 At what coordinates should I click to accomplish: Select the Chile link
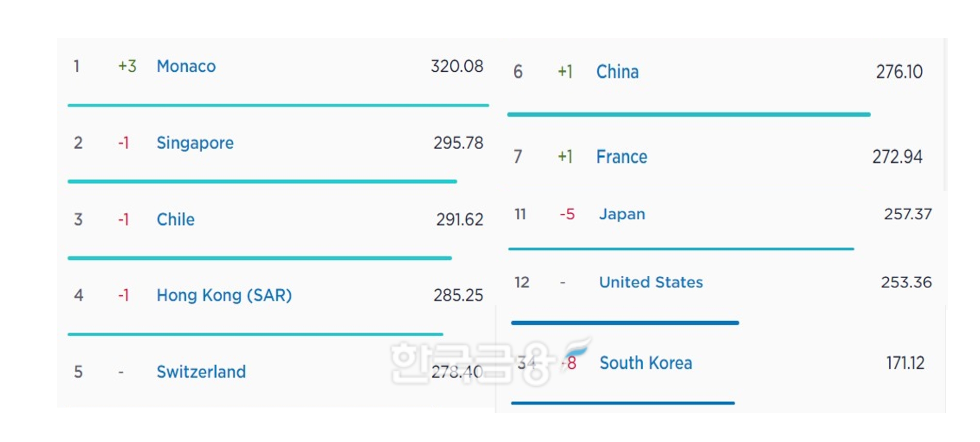coord(175,219)
